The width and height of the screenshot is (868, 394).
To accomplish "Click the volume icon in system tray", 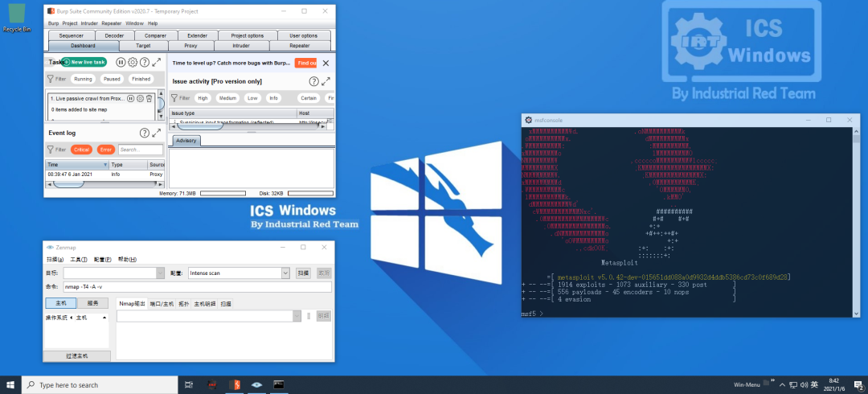I will 804,384.
